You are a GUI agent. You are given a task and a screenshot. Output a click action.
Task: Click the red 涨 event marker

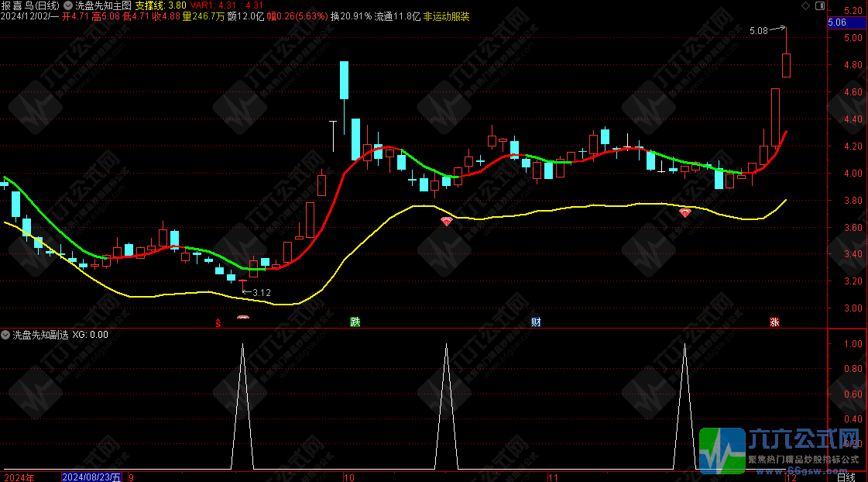point(774,322)
